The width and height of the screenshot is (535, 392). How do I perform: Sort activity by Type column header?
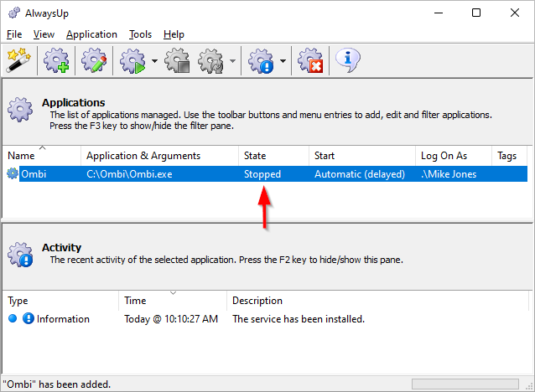(60, 301)
